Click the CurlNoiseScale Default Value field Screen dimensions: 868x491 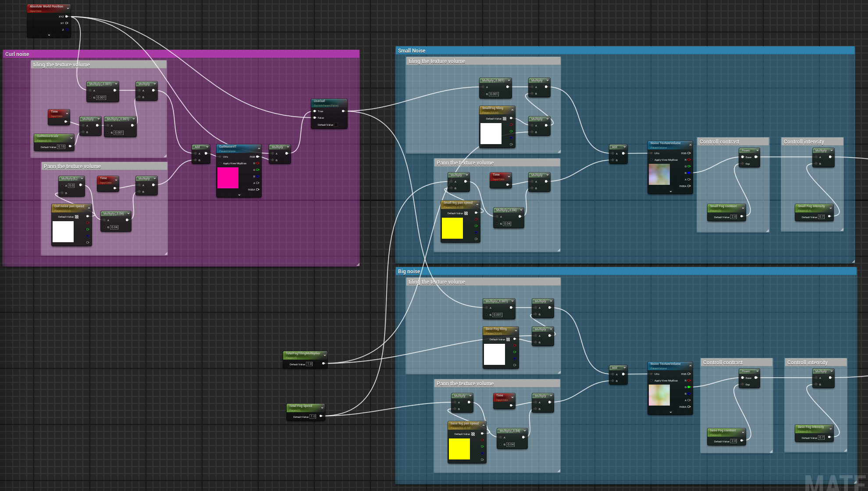[61, 147]
